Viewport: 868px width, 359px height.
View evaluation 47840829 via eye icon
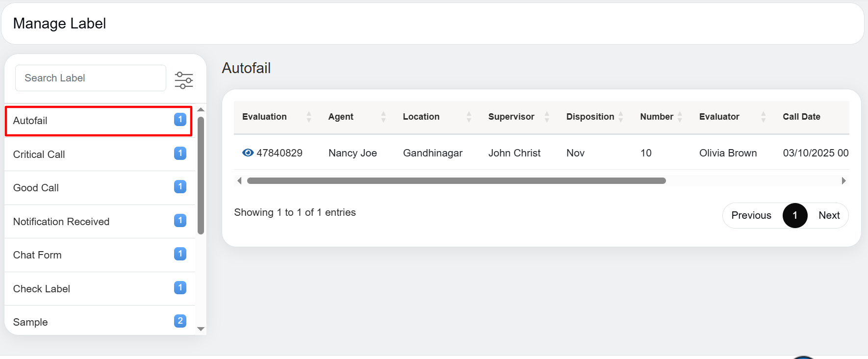[248, 153]
